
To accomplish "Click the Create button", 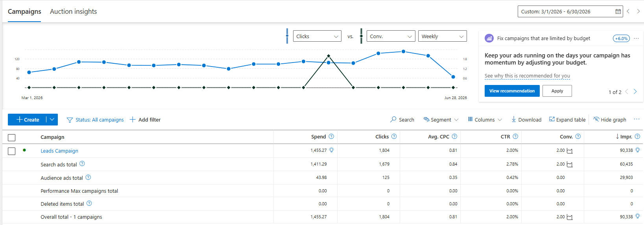I will (27, 120).
